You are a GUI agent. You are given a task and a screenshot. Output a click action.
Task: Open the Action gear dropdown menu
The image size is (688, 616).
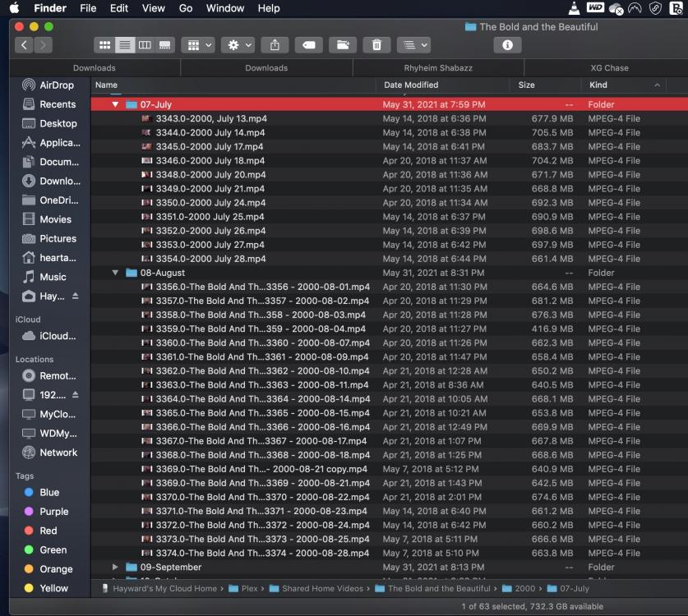coord(237,45)
